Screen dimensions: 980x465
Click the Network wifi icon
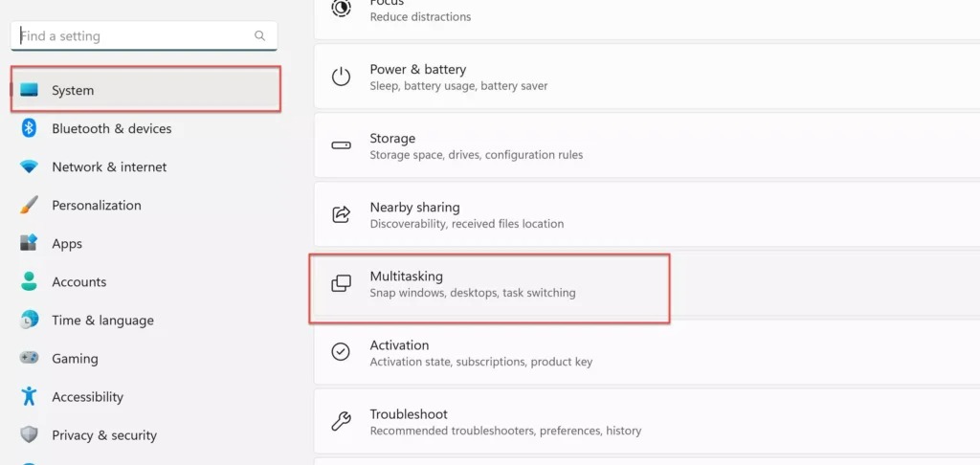(x=29, y=166)
